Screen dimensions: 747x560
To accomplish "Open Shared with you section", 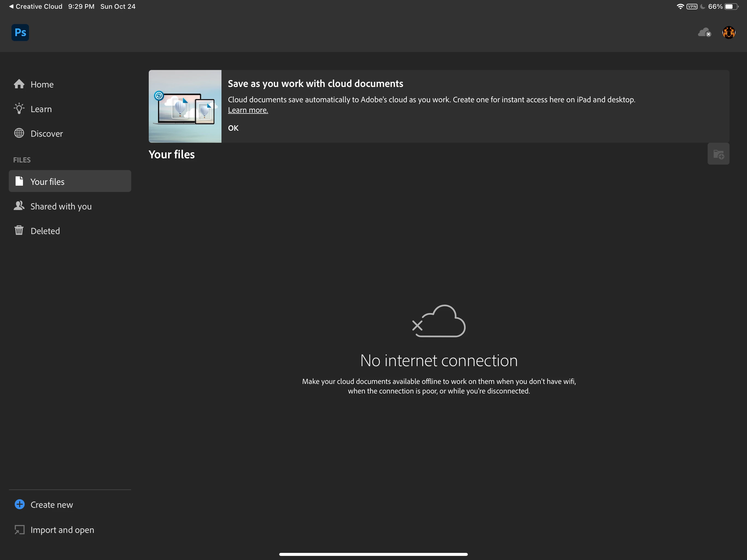I will (61, 206).
